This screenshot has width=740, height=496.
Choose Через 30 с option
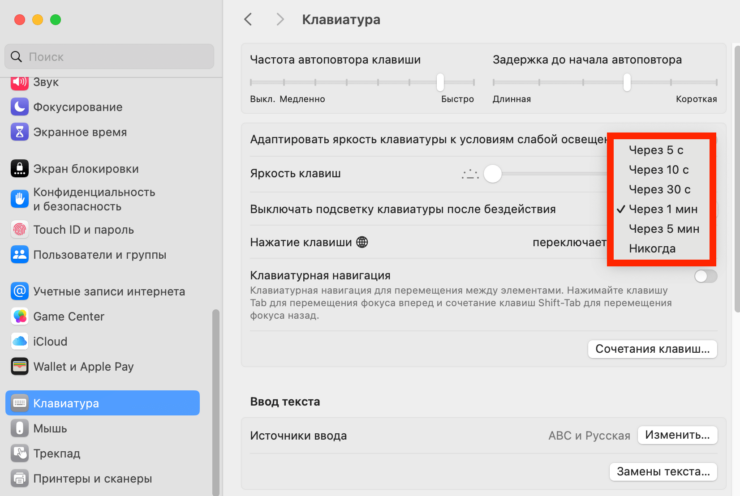(661, 189)
